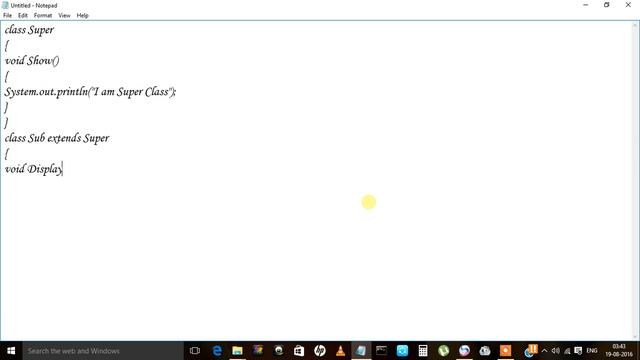
Task: Open Task View from the taskbar
Action: pos(195,351)
